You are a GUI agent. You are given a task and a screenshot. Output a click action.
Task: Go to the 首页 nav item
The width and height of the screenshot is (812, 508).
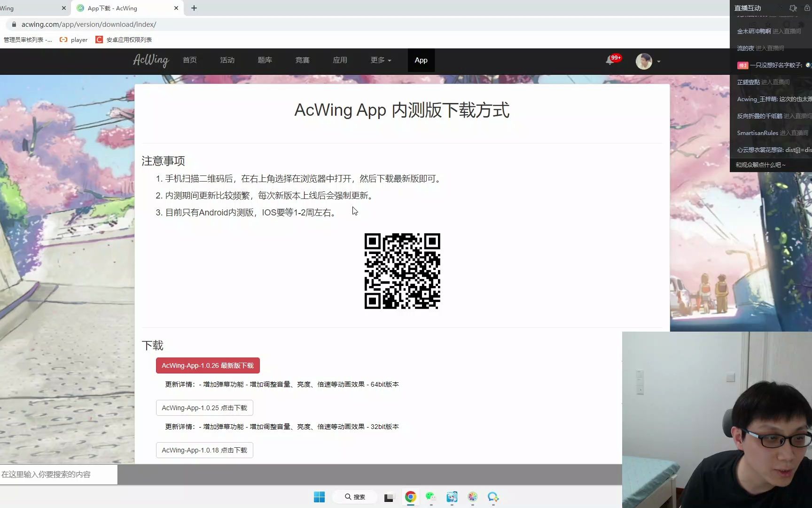click(190, 60)
